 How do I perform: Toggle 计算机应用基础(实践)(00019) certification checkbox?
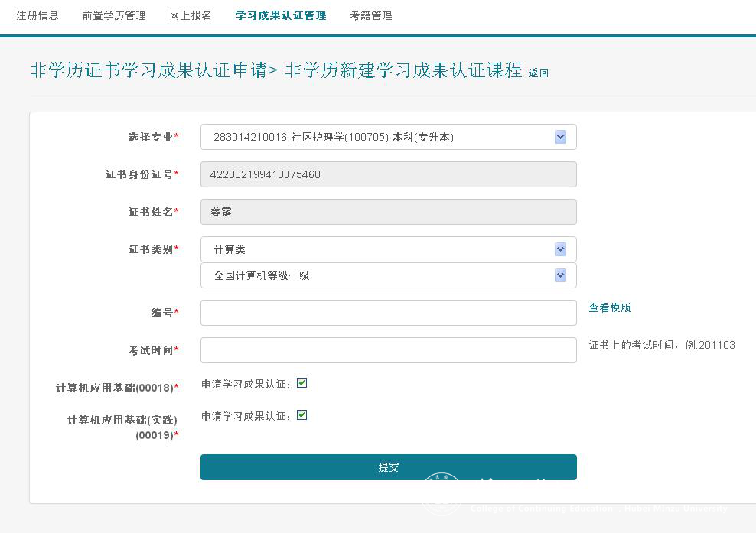click(301, 415)
